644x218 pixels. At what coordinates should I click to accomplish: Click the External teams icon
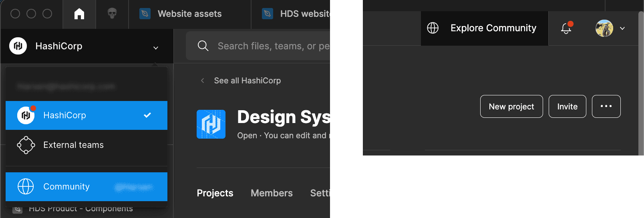26,145
